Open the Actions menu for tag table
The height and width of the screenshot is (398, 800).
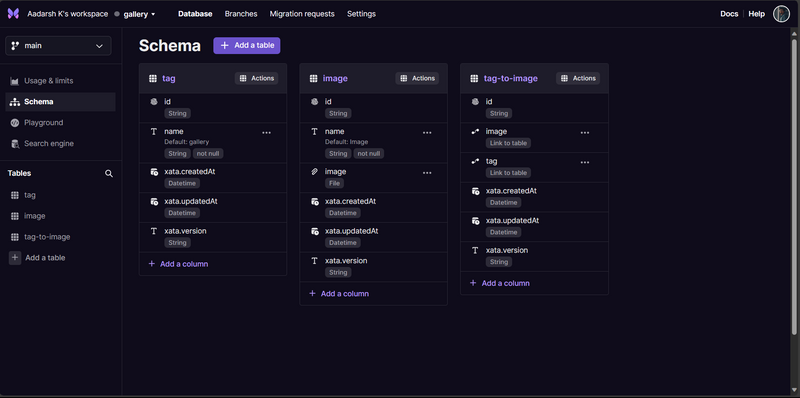[x=257, y=79]
